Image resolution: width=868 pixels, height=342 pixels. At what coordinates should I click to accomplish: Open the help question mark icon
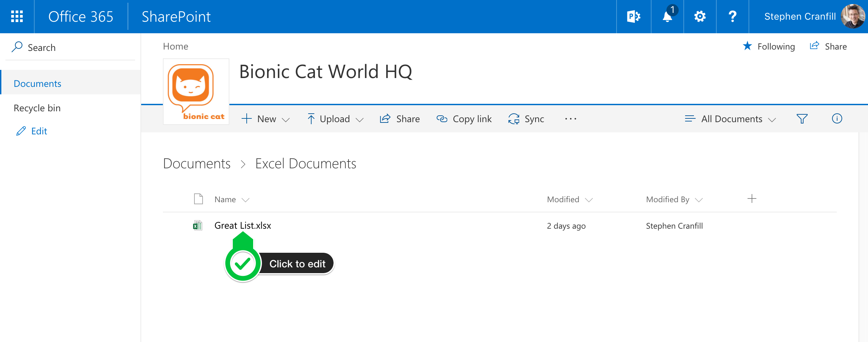coord(732,16)
